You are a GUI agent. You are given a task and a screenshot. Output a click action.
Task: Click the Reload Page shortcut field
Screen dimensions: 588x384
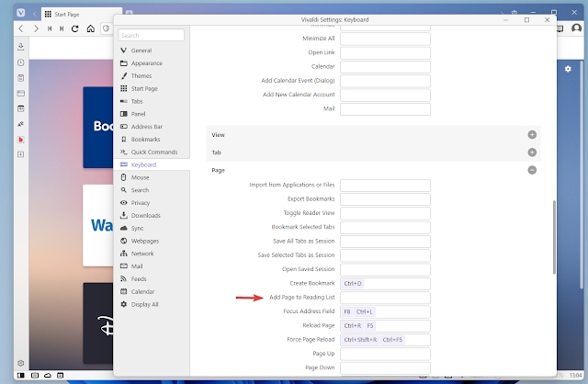tap(385, 325)
